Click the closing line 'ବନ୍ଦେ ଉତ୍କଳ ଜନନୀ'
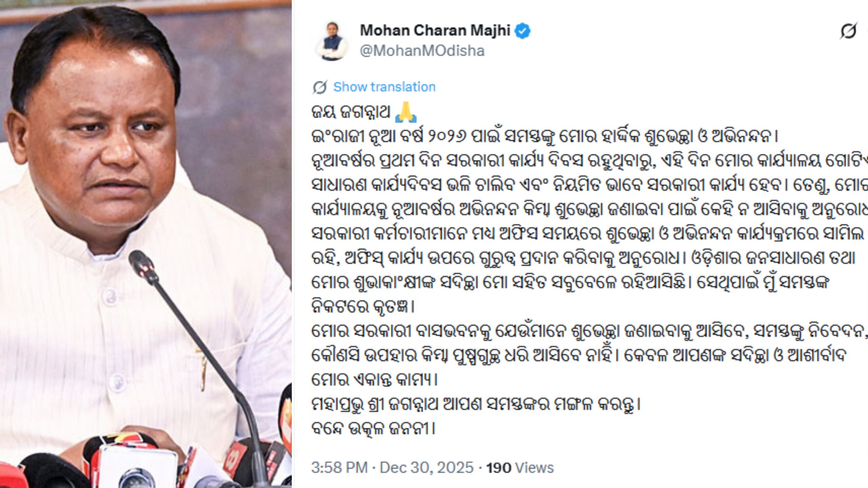The image size is (868, 488). (373, 429)
